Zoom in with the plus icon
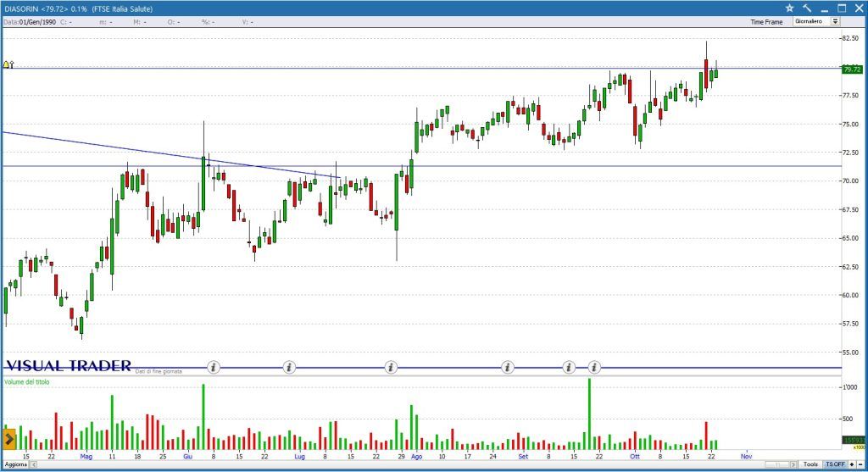 pos(852,464)
